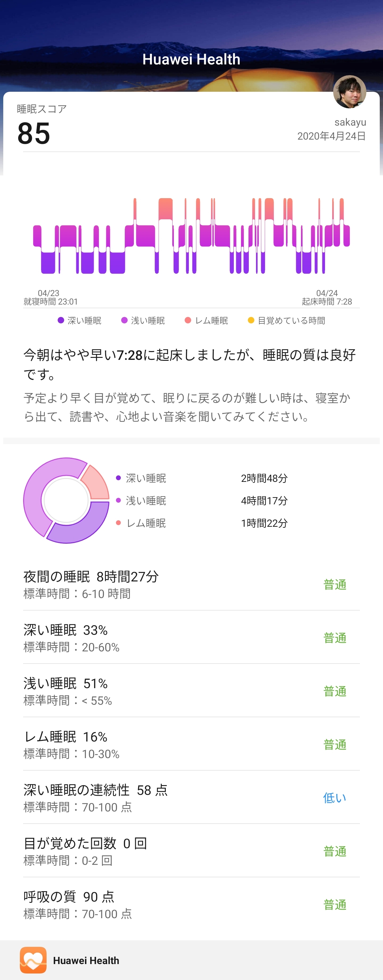
Task: Tap the Huawei Health heart logo icon
Action: click(x=33, y=960)
